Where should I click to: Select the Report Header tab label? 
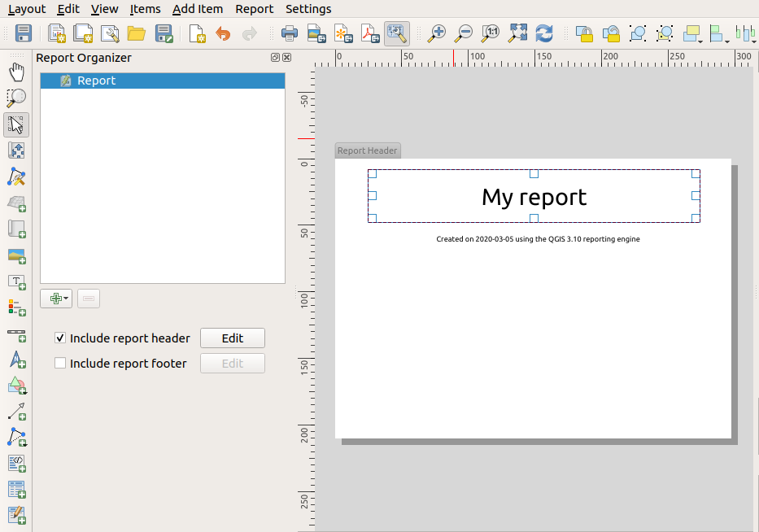point(368,150)
